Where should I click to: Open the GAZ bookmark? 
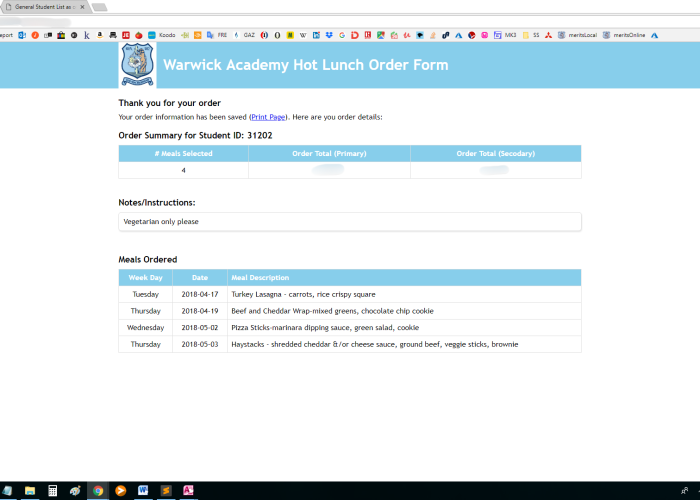(245, 35)
